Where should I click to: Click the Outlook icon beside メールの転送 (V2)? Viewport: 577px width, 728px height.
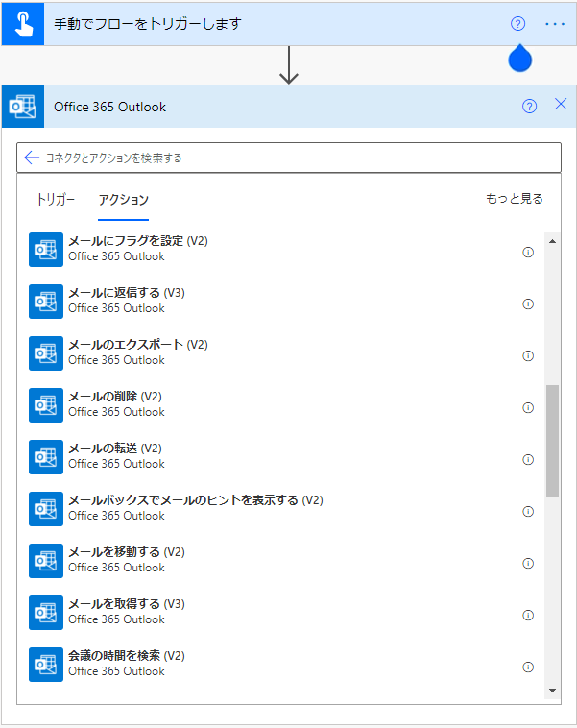[x=46, y=457]
